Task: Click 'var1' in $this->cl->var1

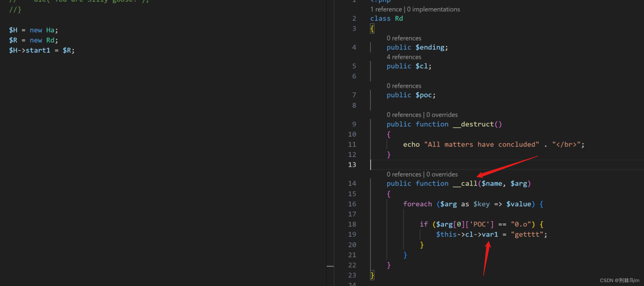Action: [x=490, y=234]
